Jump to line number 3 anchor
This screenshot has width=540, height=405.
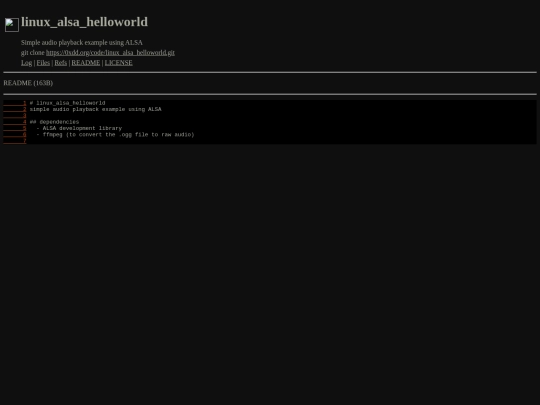click(15, 116)
